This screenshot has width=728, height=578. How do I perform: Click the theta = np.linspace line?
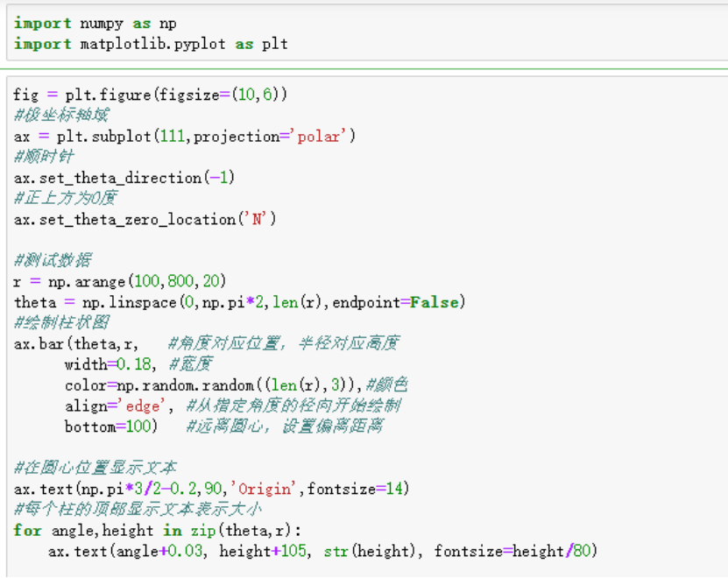239,302
